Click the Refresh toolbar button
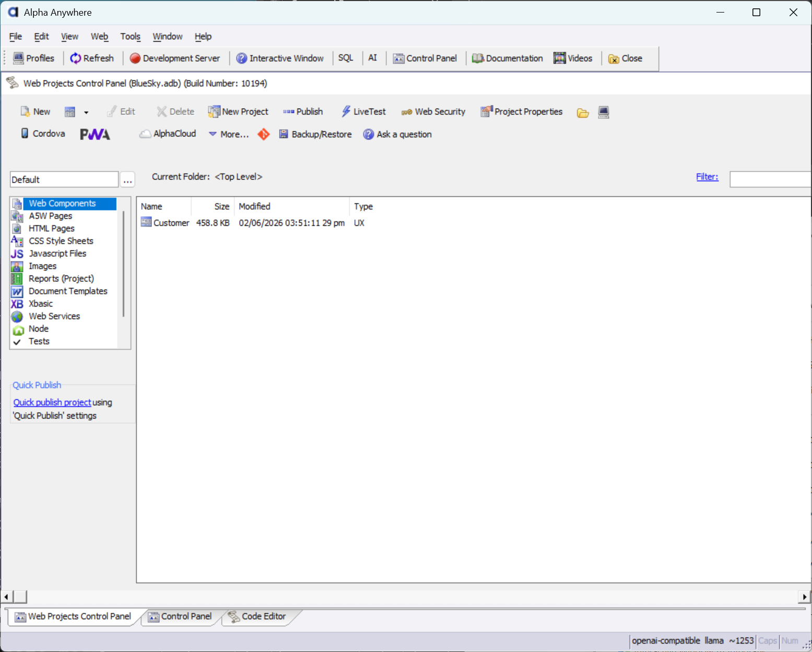 point(92,58)
